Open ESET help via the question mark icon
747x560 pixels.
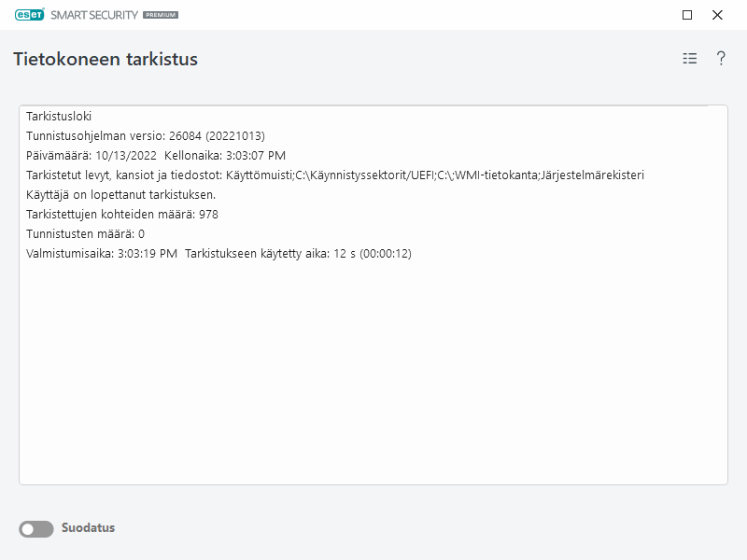coord(720,58)
